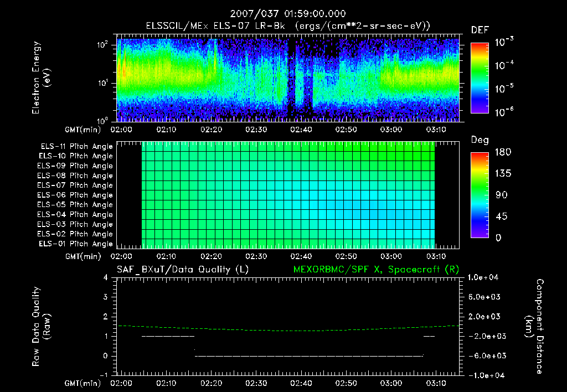Click the 10^2 tick on Electron Energy axis
The height and width of the screenshot is (392, 567).
(x=102, y=45)
